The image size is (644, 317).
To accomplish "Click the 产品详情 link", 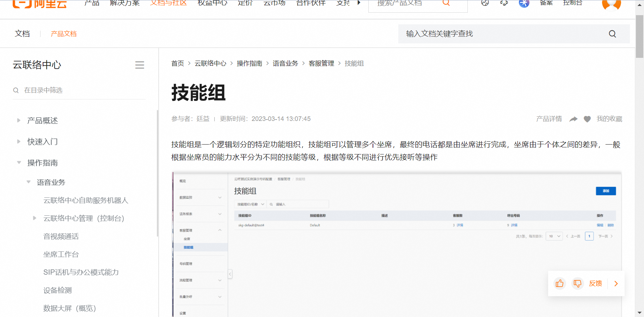I will tap(549, 119).
